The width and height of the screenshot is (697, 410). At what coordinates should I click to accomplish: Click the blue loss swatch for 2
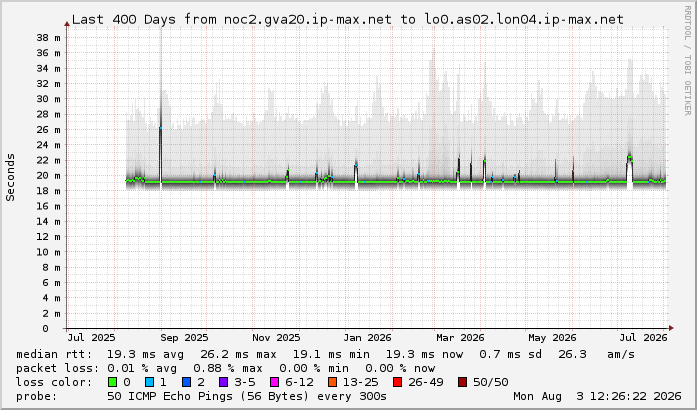point(187,382)
